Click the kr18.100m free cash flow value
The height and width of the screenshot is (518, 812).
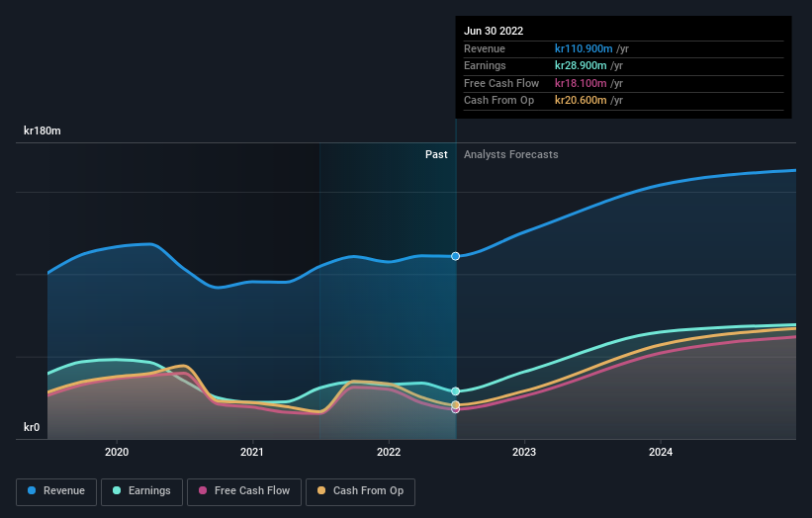click(581, 83)
